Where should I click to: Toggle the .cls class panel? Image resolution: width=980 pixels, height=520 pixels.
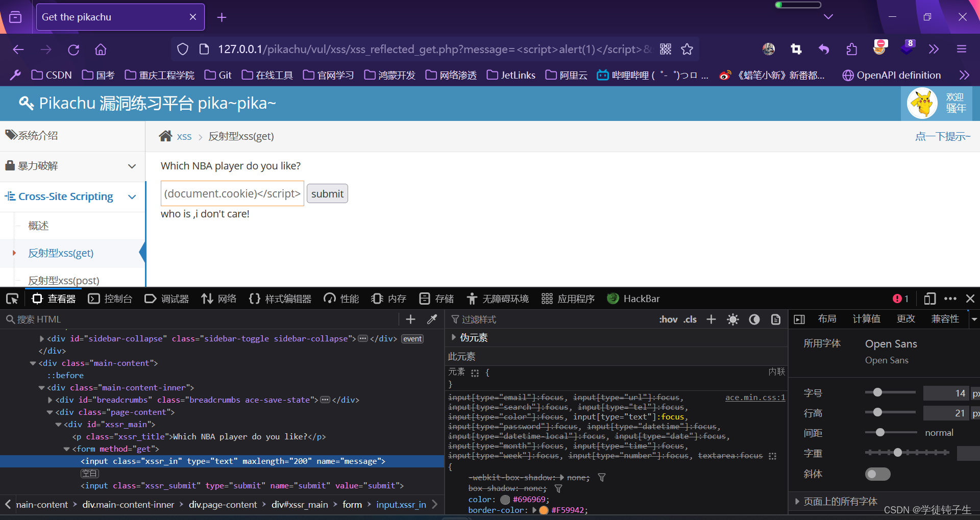(690, 319)
